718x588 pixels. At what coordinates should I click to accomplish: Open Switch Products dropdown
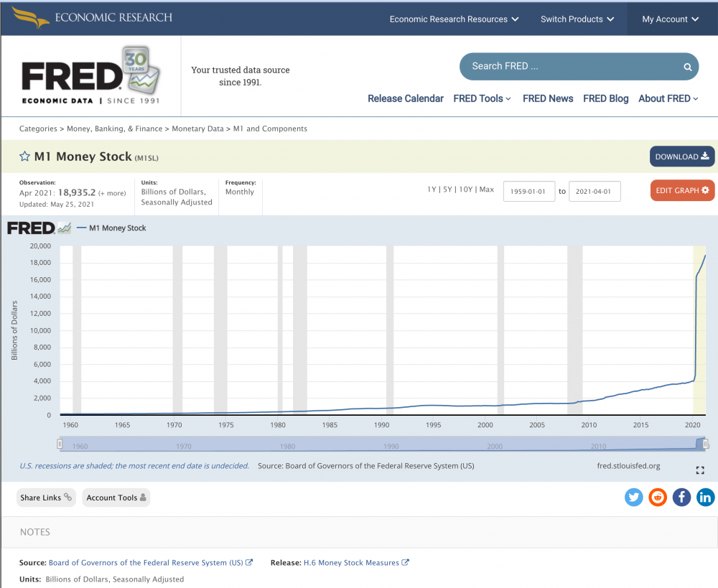click(577, 19)
